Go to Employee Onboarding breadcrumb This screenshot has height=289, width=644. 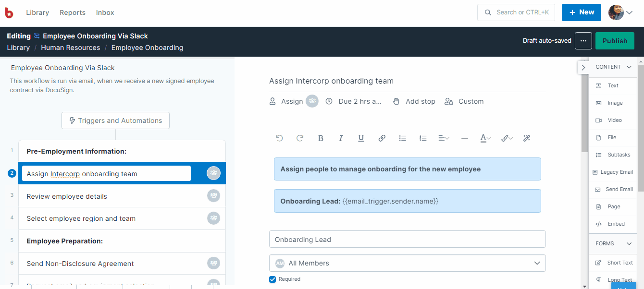pyautogui.click(x=147, y=48)
